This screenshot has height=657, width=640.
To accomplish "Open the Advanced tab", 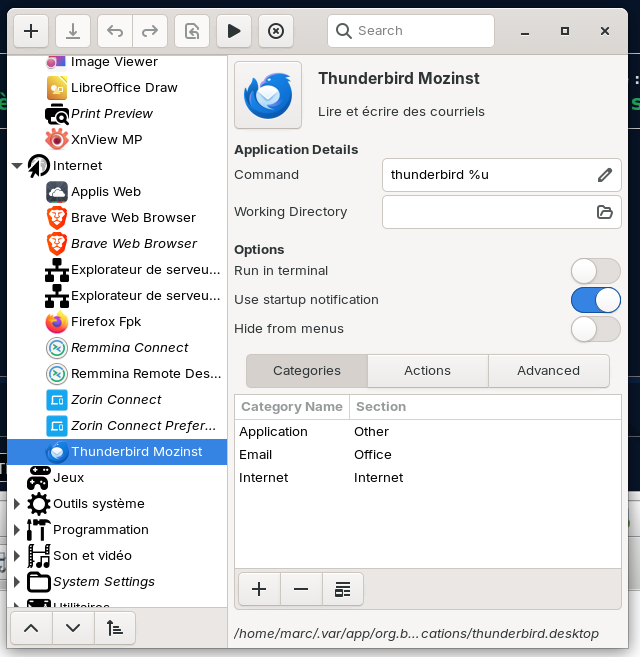I will pos(548,371).
